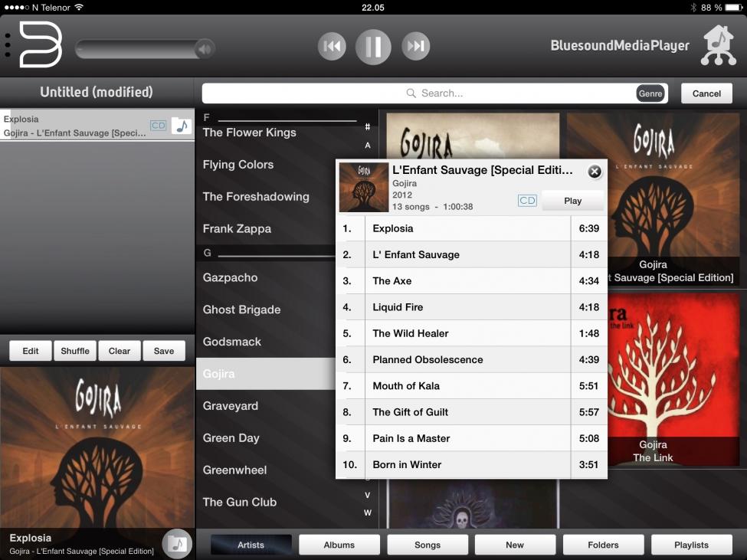Edit the play queue

pyautogui.click(x=31, y=351)
